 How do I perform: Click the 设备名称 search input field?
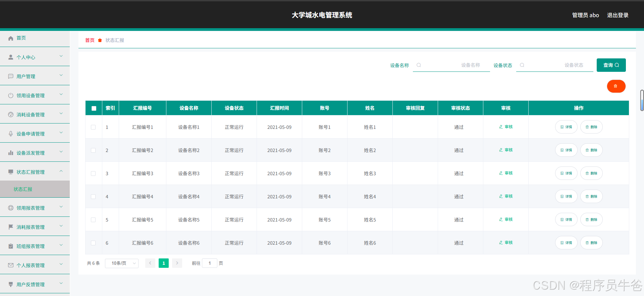(451, 65)
